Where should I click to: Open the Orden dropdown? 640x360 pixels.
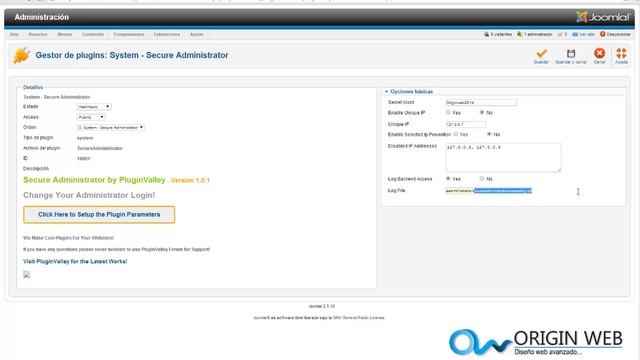tap(111, 127)
